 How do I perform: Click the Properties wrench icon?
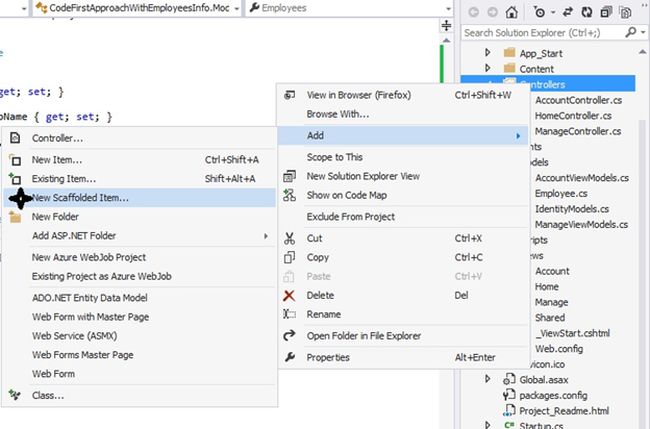point(290,357)
